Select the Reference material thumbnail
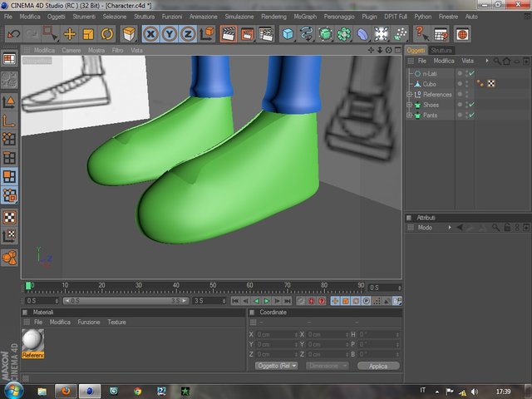 pyautogui.click(x=33, y=343)
